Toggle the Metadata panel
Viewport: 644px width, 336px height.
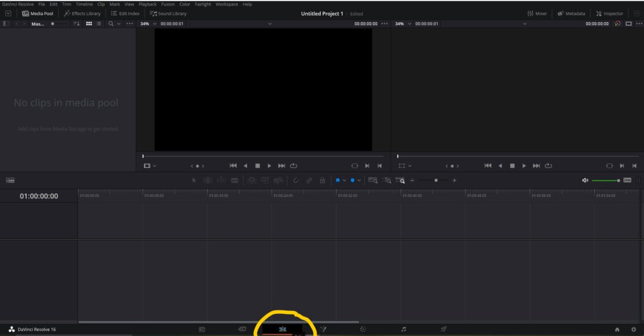(x=571, y=14)
